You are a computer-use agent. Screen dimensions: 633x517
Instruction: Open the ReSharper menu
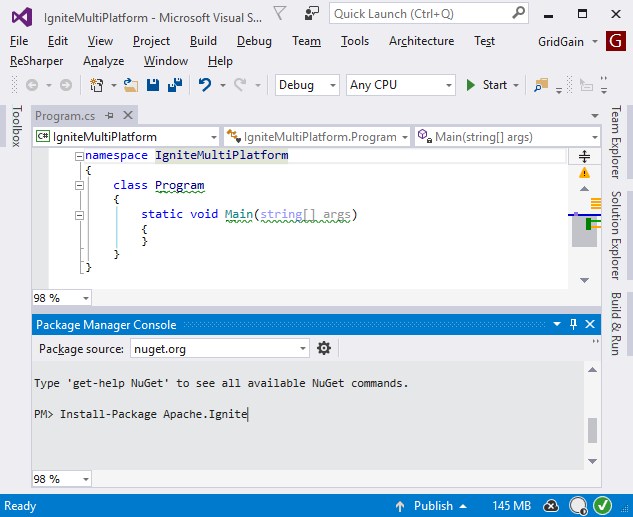pos(36,61)
